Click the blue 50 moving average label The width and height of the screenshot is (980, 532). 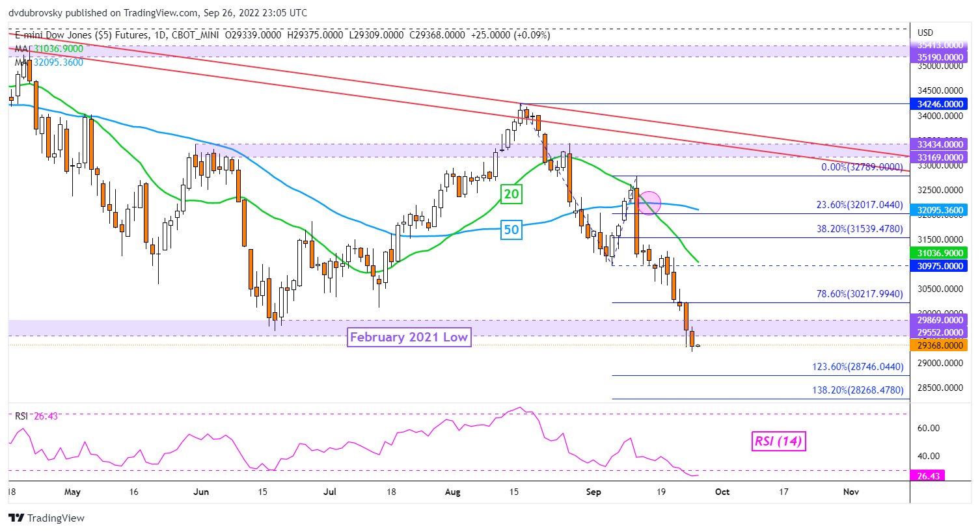click(x=511, y=230)
